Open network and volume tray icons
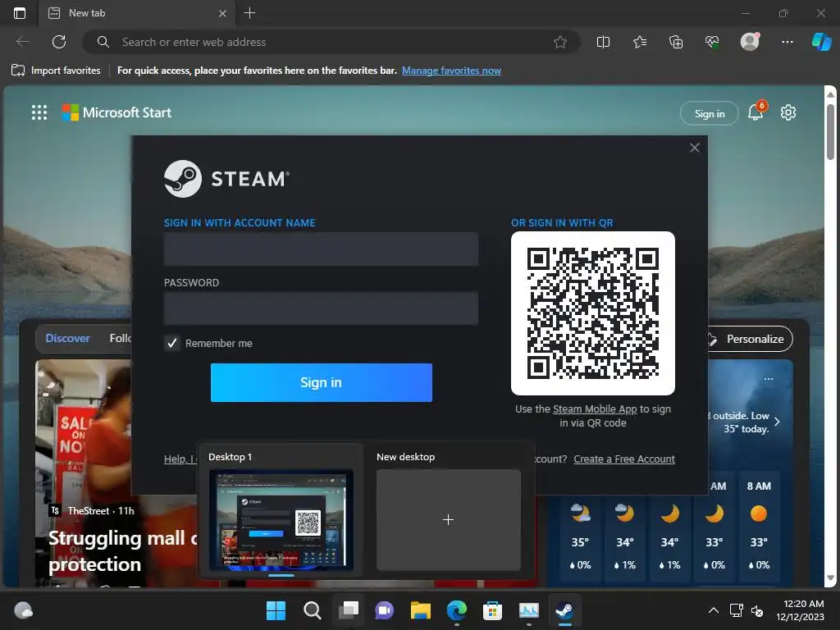The width and height of the screenshot is (840, 630). coord(746,610)
